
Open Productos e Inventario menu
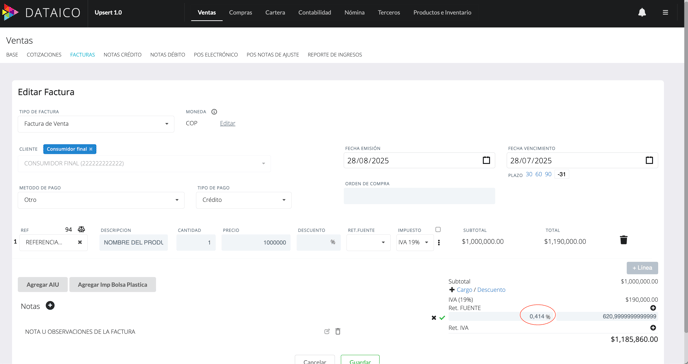[x=442, y=13]
